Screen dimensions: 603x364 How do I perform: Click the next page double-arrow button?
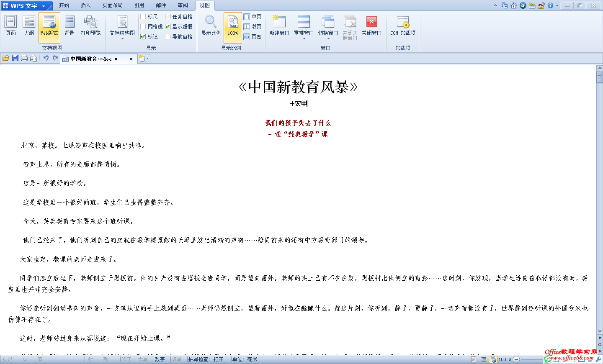(x=600, y=351)
